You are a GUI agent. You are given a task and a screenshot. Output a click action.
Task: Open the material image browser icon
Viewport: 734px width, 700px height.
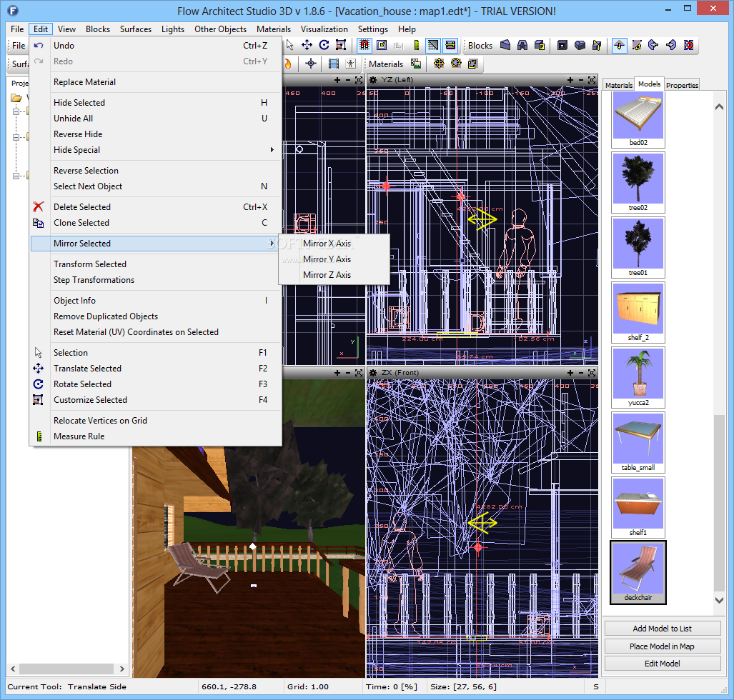click(416, 64)
